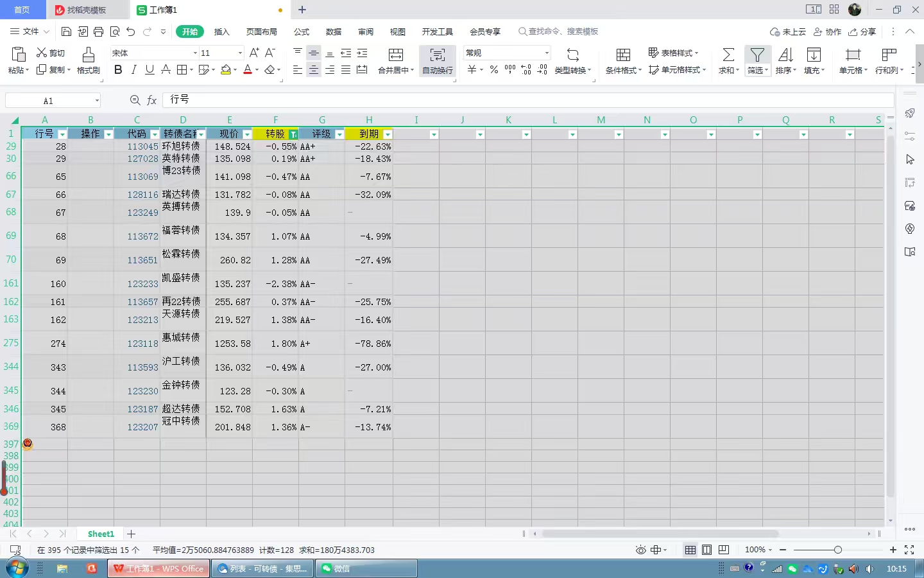Image resolution: width=924 pixels, height=578 pixels.
Task: Click the undo arrow in quick access toolbar
Action: coord(131,31)
